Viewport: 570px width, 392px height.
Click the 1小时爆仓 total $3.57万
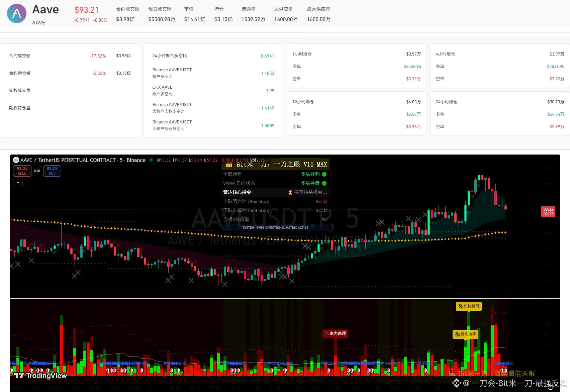pos(413,54)
